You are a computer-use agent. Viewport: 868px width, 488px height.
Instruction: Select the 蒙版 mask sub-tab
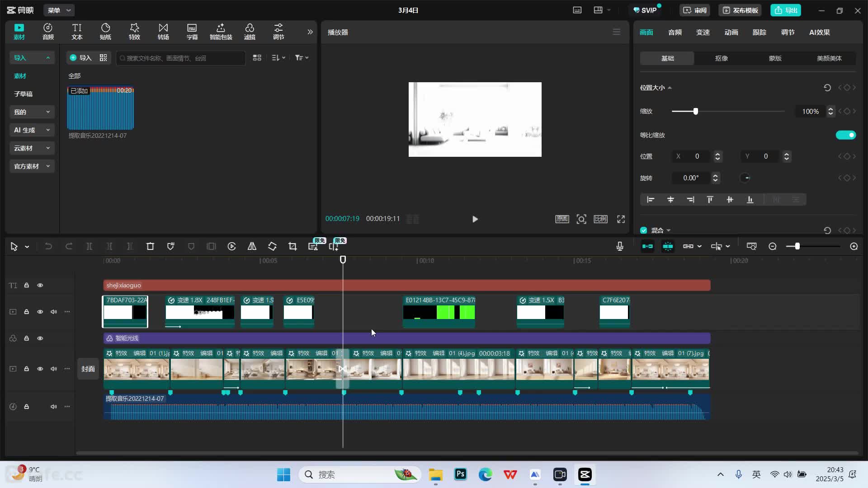point(775,58)
